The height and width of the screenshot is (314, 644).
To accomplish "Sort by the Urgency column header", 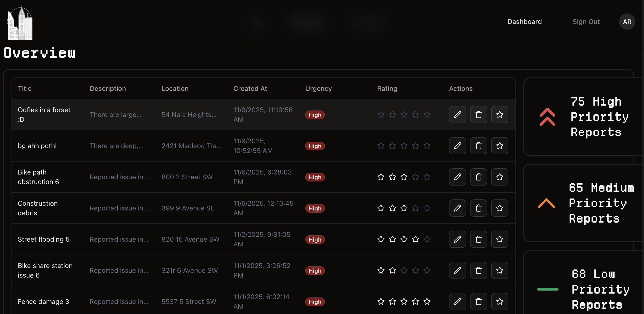I will click(318, 89).
